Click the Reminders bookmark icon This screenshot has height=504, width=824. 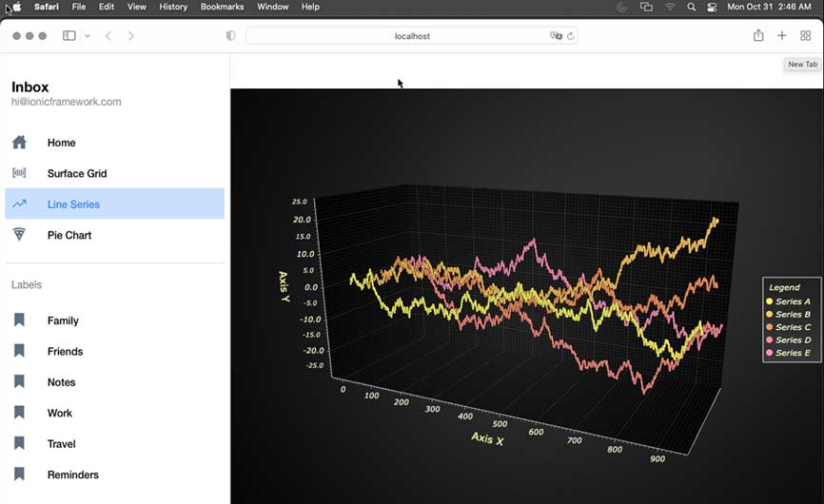coord(19,475)
